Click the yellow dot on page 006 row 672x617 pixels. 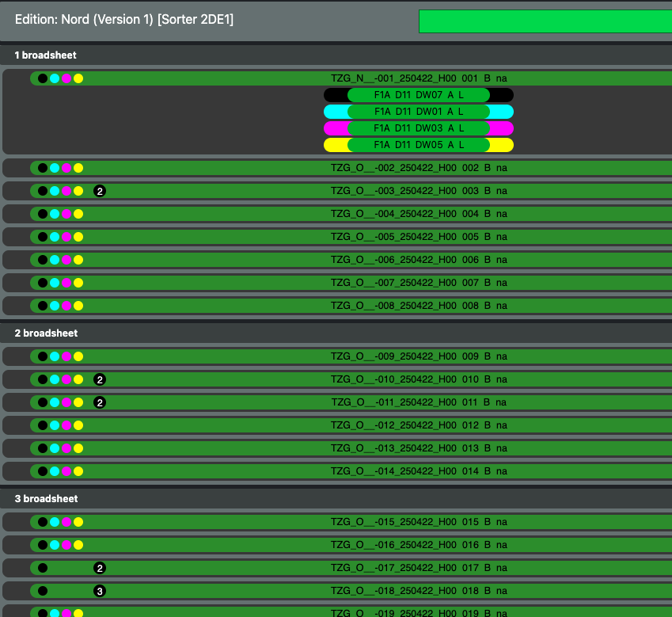(x=78, y=260)
